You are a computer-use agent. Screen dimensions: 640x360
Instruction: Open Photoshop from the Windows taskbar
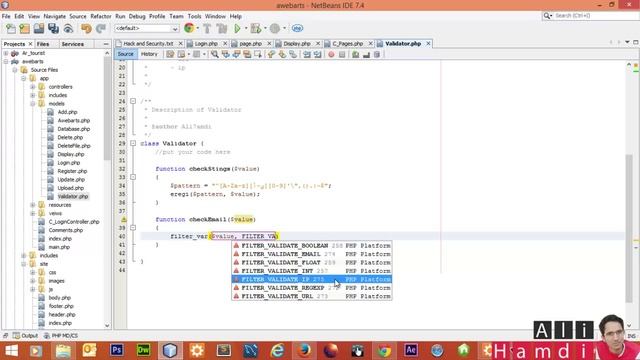(117, 350)
